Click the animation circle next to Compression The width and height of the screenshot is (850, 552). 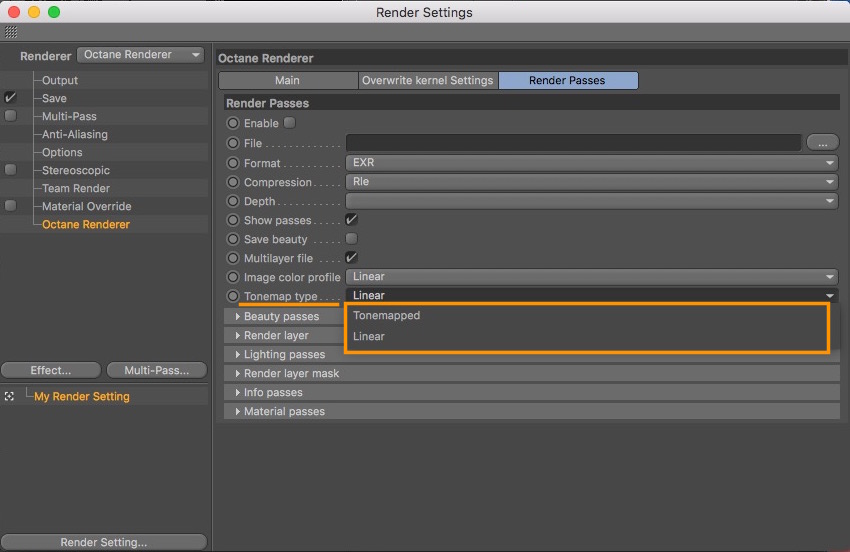pos(233,182)
